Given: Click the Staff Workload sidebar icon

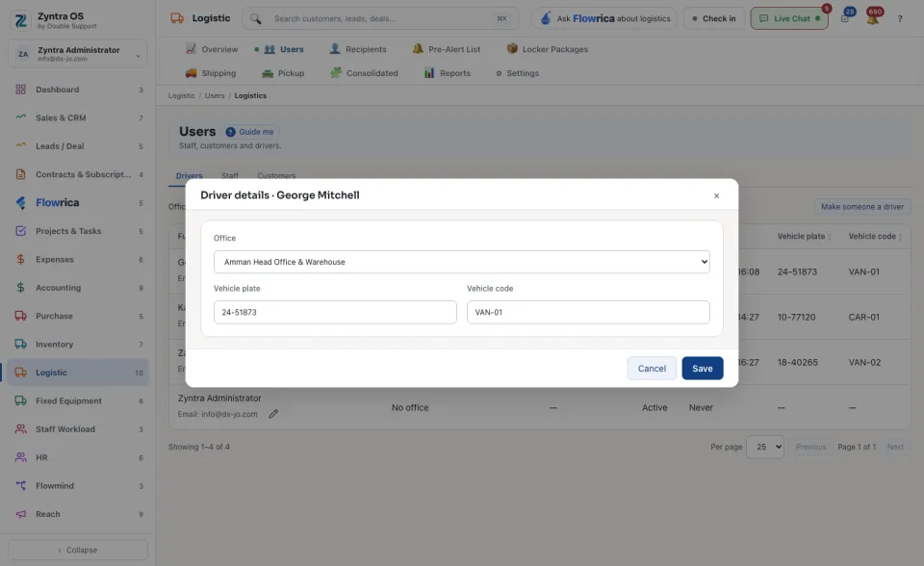Looking at the screenshot, I should click(20, 429).
